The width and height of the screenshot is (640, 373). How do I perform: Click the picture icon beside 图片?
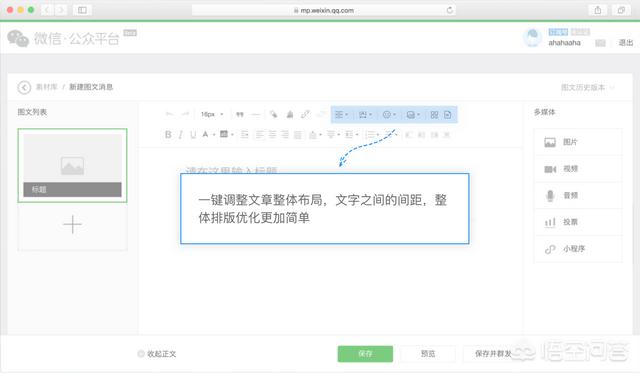click(550, 142)
